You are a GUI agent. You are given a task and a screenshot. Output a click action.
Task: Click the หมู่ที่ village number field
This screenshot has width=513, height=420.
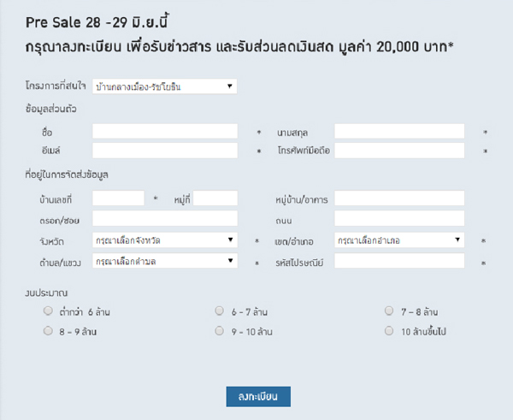pyautogui.click(x=215, y=198)
